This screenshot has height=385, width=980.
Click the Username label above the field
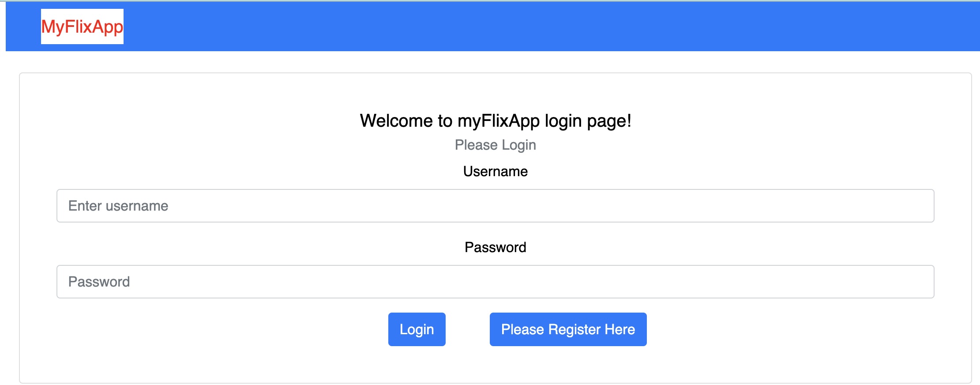495,171
